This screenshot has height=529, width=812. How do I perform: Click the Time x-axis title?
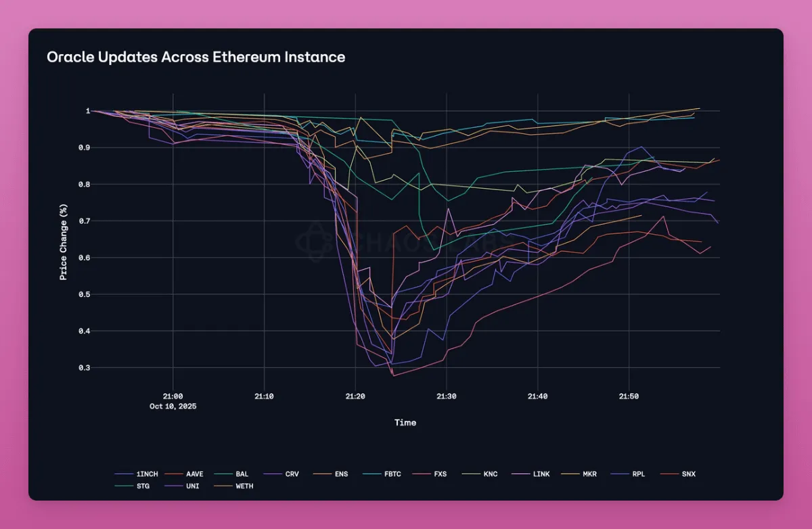(x=405, y=423)
